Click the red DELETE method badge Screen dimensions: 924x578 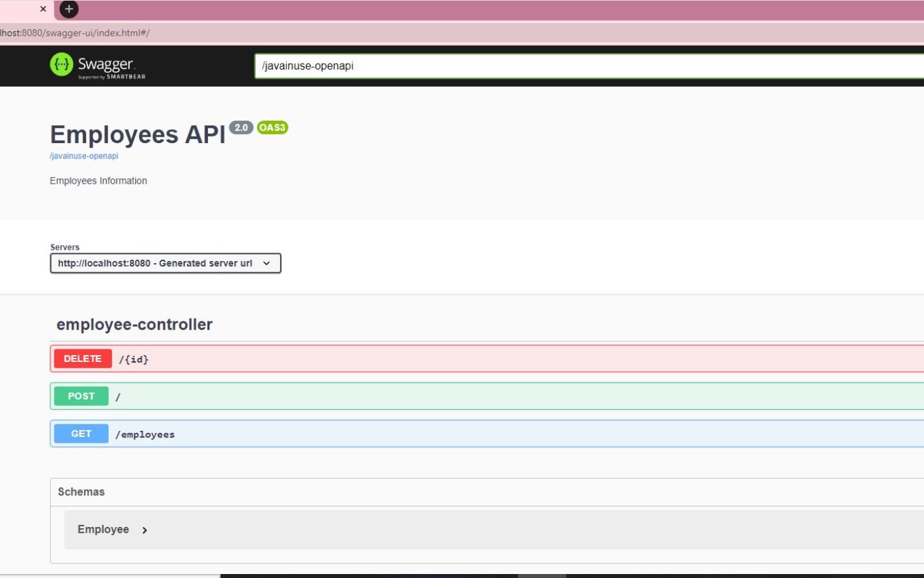[81, 358]
